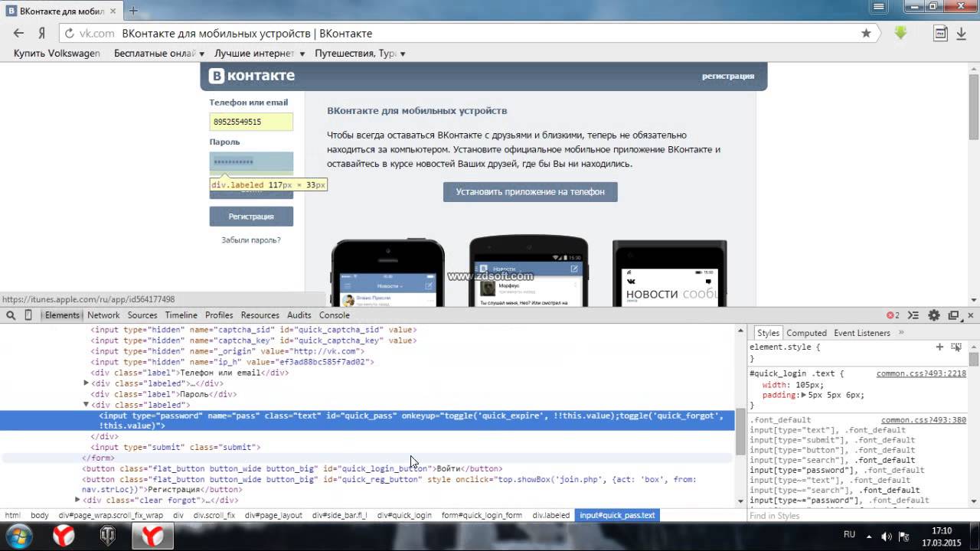This screenshot has width=980, height=551.
Task: Open the taskbar volume speaker icon
Action: [x=885, y=536]
